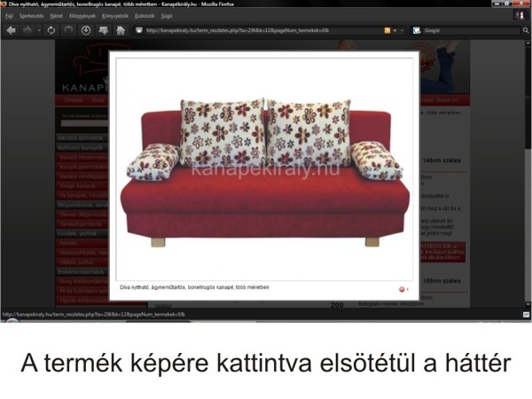This screenshot has height=399, width=532.
Task: Open the address bar history dropdown arrow
Action: pyautogui.click(x=402, y=30)
